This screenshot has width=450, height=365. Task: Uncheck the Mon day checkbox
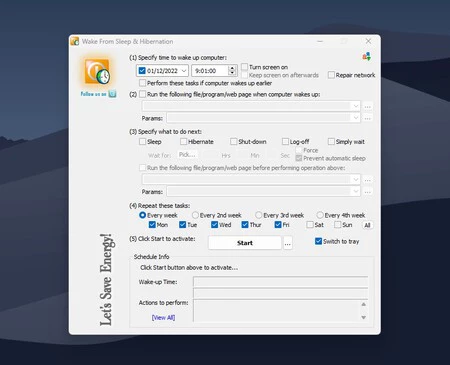(x=152, y=225)
